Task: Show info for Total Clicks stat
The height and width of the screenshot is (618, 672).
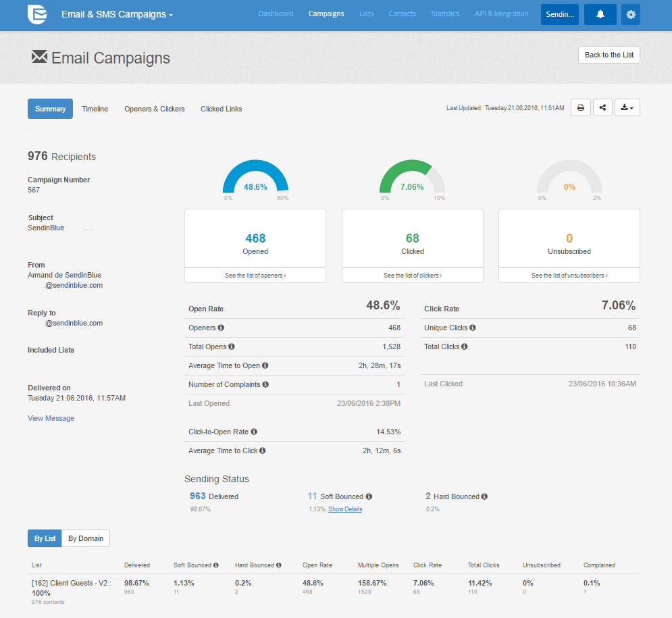Action: 465,346
